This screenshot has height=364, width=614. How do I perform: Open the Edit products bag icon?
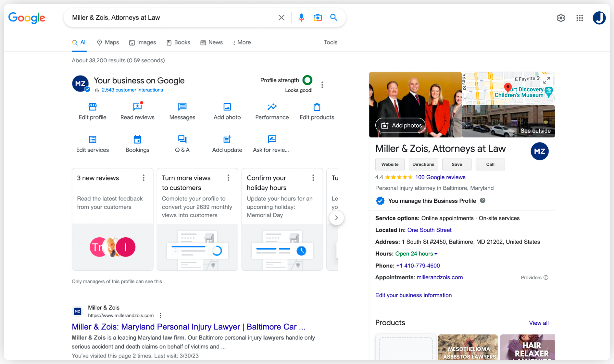317,107
